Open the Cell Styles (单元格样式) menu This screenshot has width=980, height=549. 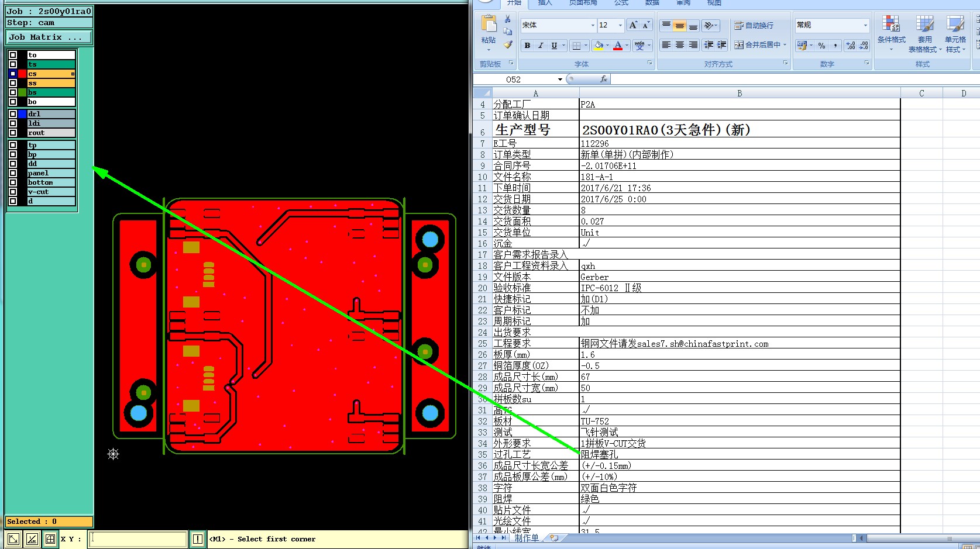tap(955, 34)
